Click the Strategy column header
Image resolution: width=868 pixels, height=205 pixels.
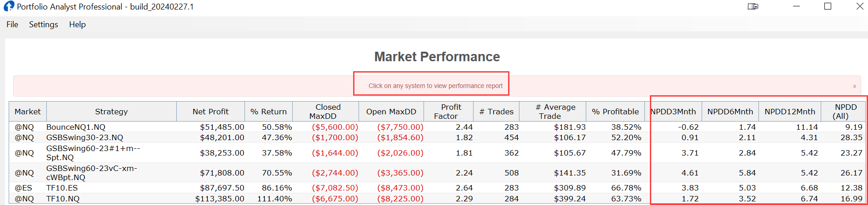(111, 112)
